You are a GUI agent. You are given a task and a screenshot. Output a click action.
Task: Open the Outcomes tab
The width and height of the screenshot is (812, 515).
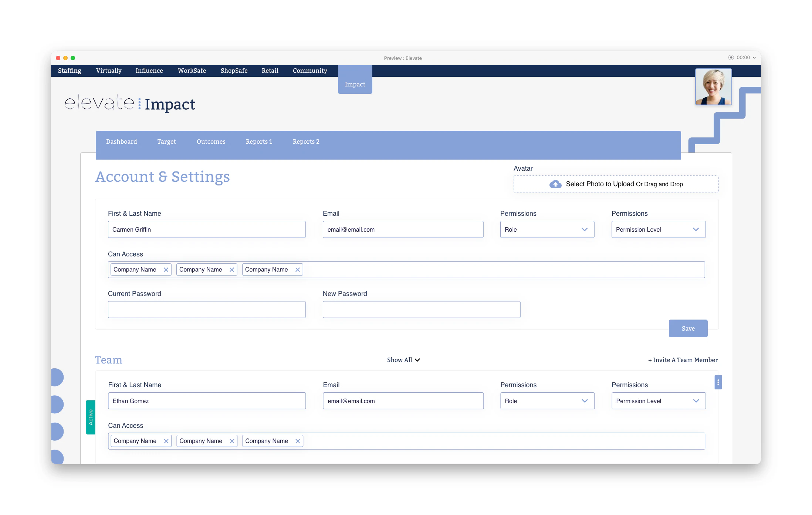click(x=211, y=141)
